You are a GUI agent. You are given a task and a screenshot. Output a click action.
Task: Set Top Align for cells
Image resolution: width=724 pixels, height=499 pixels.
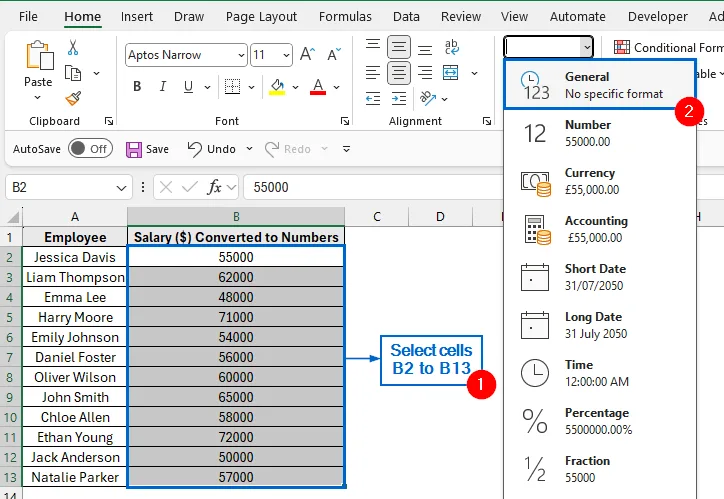point(373,46)
